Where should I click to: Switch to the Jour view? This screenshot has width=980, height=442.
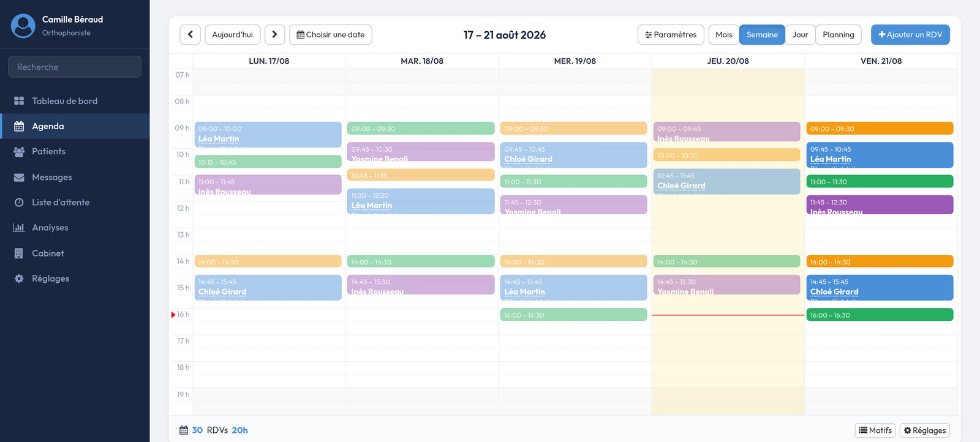(800, 35)
